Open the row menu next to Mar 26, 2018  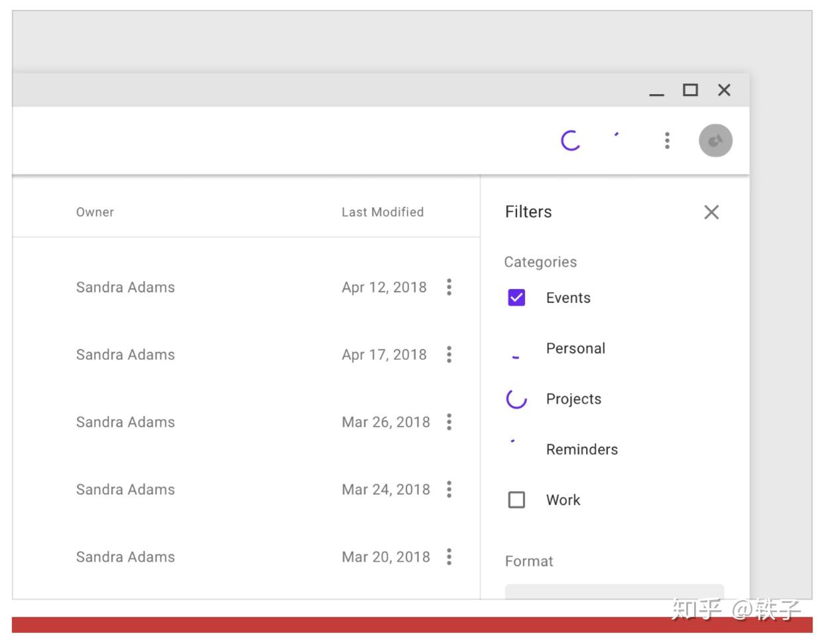[x=449, y=422]
